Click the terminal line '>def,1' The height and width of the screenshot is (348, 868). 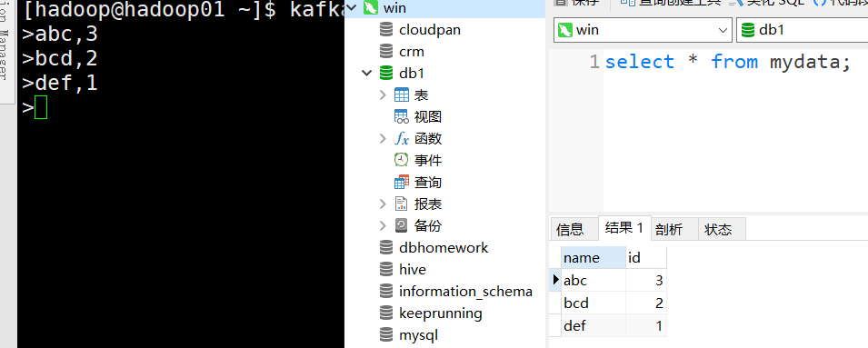click(x=60, y=83)
